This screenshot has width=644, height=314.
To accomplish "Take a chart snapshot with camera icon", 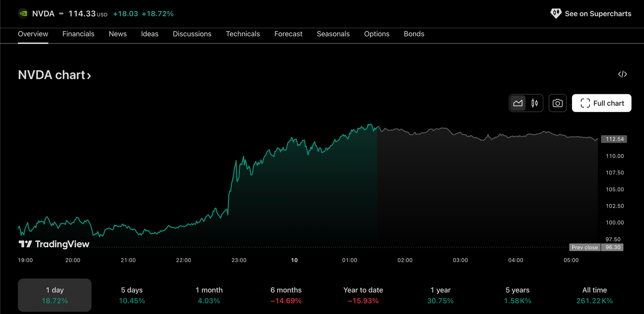I will 557,103.
